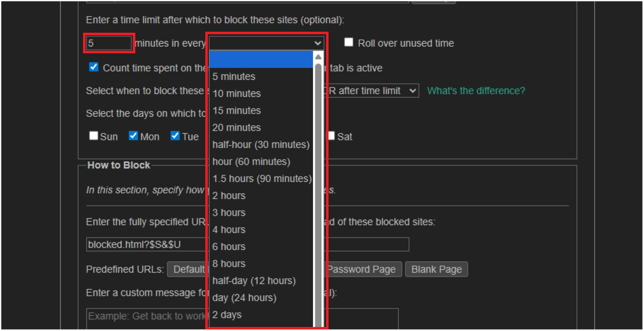
Task: Uncheck the "Count time spent" checkbox
Action: point(93,66)
